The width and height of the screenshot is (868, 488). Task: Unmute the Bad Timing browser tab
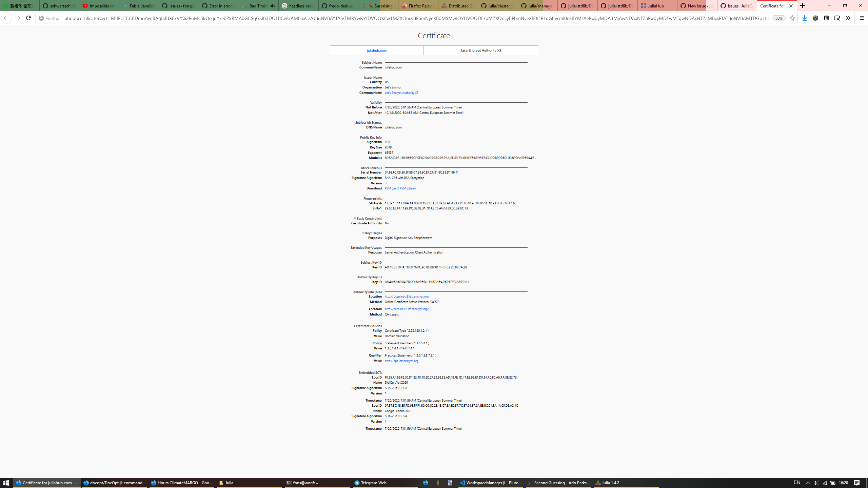coord(273,5)
